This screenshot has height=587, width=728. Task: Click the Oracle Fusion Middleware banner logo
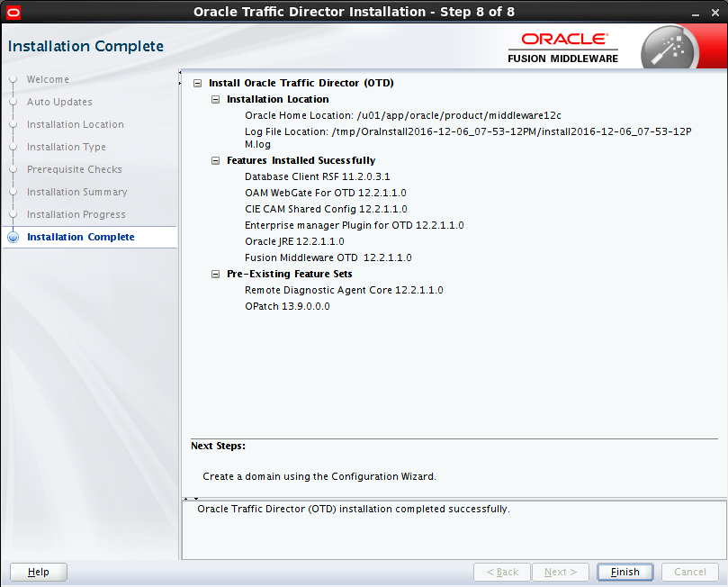563,44
